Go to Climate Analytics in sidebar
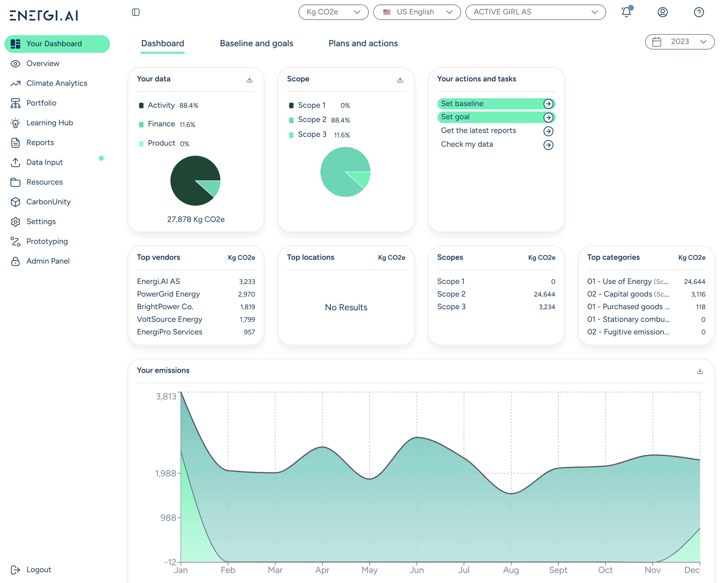Screen dimensions: 728x583 point(56,83)
